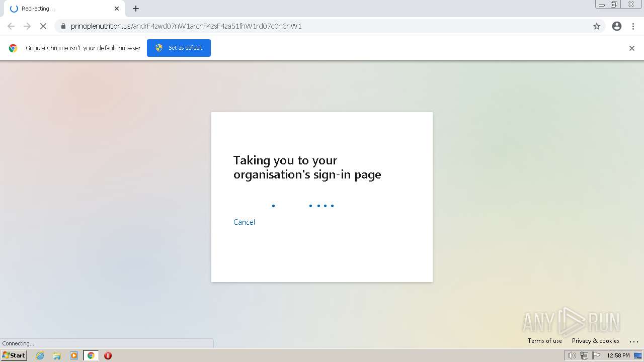
Task: Open Privacy & cookies link
Action: click(596, 341)
